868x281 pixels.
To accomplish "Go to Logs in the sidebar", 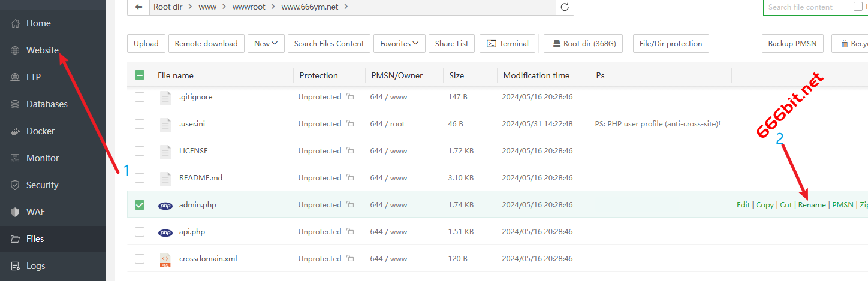I will click(x=35, y=266).
